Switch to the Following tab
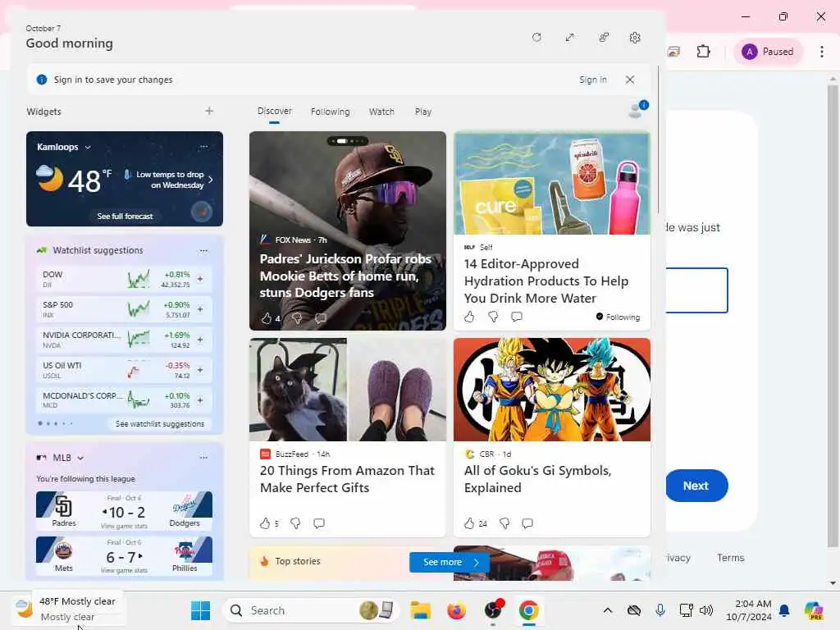The height and width of the screenshot is (630, 840). 330,112
